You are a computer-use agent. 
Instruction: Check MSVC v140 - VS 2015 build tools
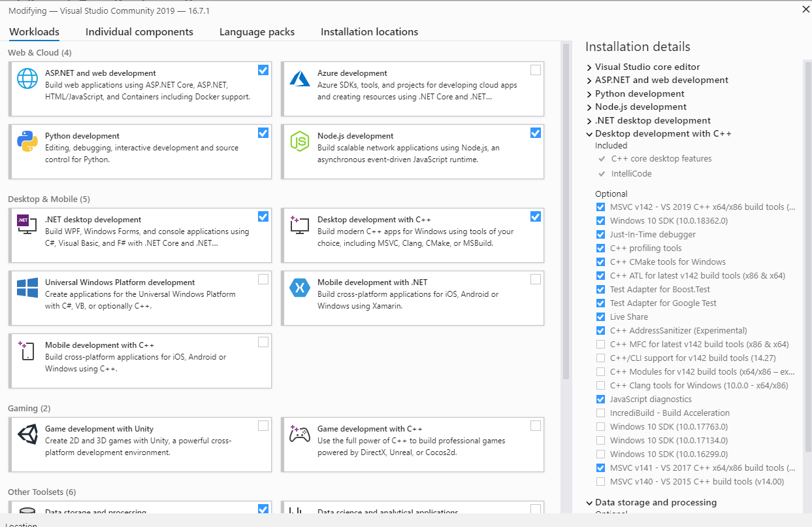[x=600, y=481]
